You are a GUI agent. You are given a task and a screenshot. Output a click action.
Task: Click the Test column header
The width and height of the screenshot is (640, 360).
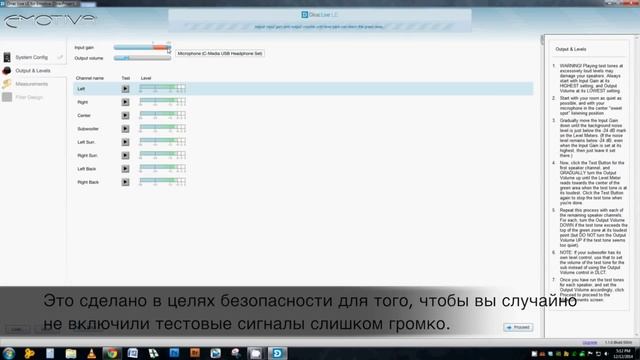(125, 78)
